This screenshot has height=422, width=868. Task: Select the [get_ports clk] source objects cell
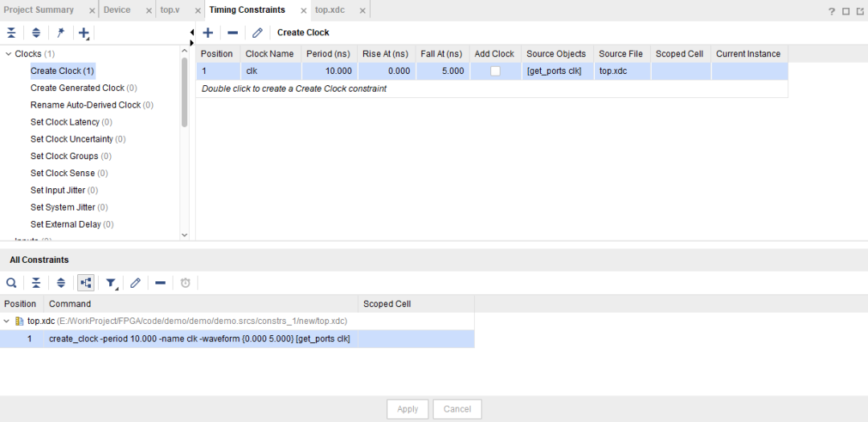(x=557, y=71)
